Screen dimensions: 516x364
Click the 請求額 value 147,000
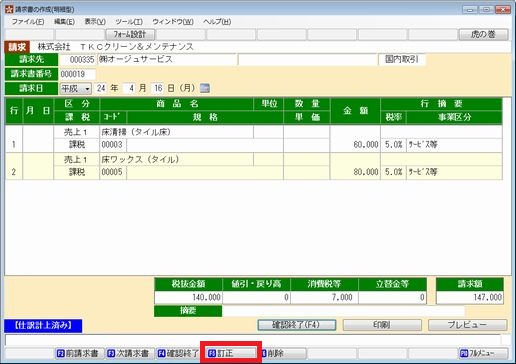pyautogui.click(x=470, y=297)
